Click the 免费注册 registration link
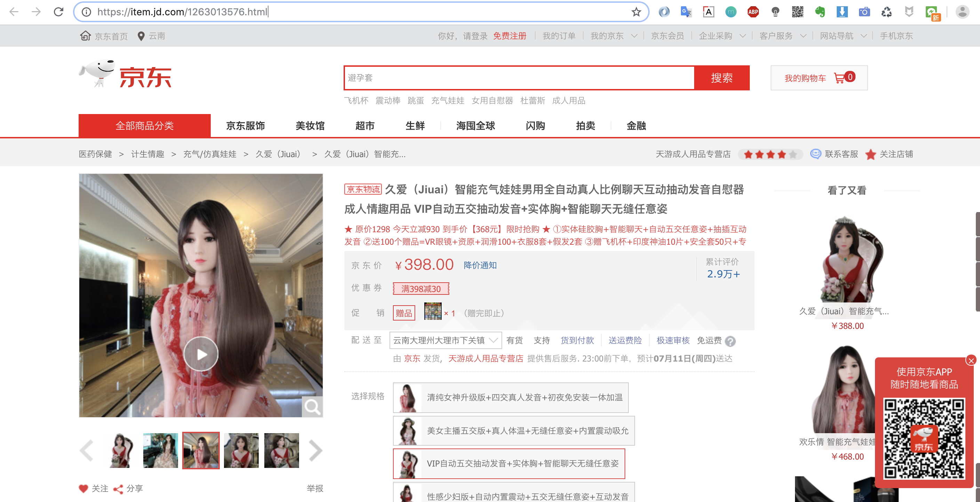The image size is (980, 502). tap(510, 36)
